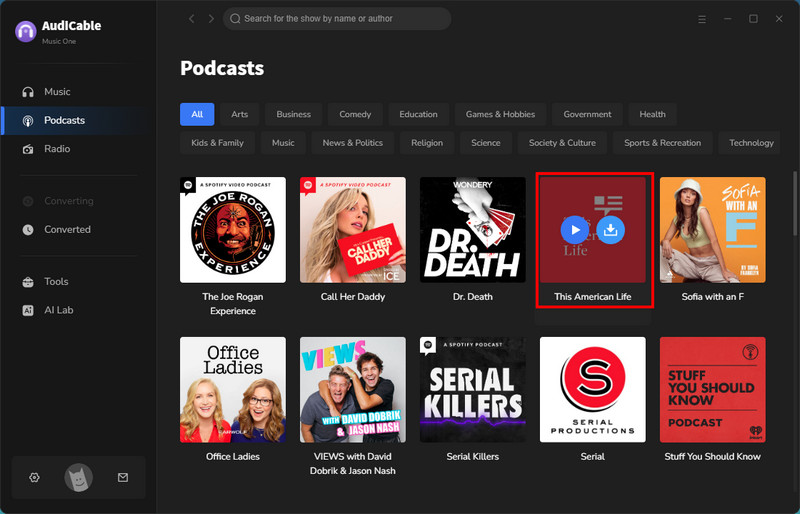Open the Office Ladies cover art
This screenshot has height=514, width=800.
pos(233,389)
